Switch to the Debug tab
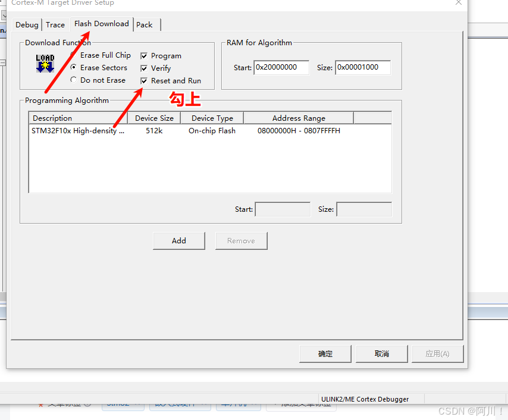This screenshot has height=420, width=508. [x=27, y=24]
